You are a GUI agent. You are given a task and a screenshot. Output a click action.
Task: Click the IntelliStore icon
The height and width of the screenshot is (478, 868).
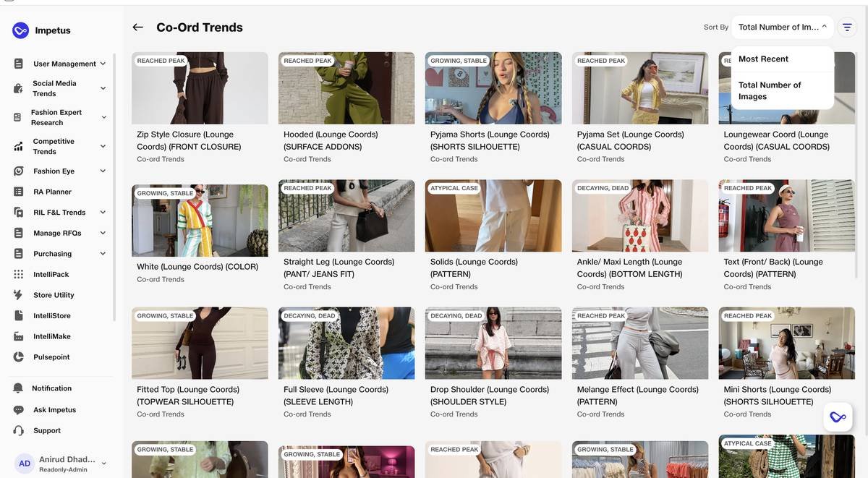18,316
